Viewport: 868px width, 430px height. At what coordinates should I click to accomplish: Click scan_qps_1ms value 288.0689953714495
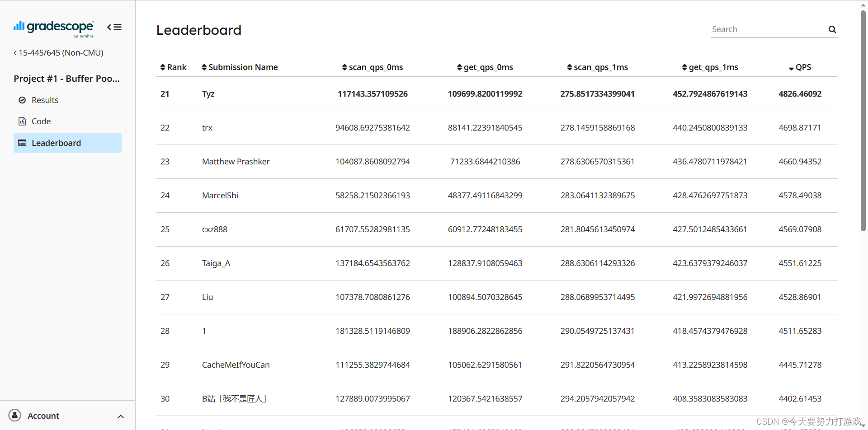(x=598, y=297)
